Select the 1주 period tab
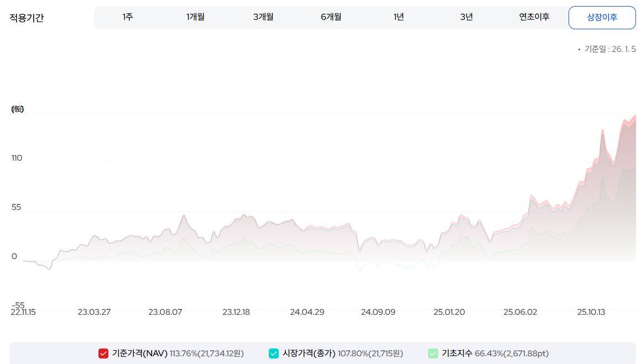 128,17
